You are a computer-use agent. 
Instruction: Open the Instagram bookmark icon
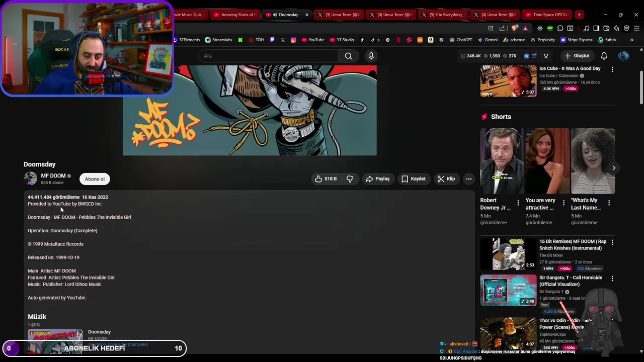point(293,40)
